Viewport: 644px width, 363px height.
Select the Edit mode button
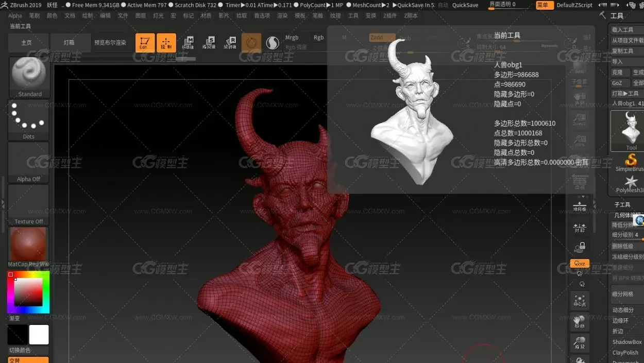coord(145,43)
